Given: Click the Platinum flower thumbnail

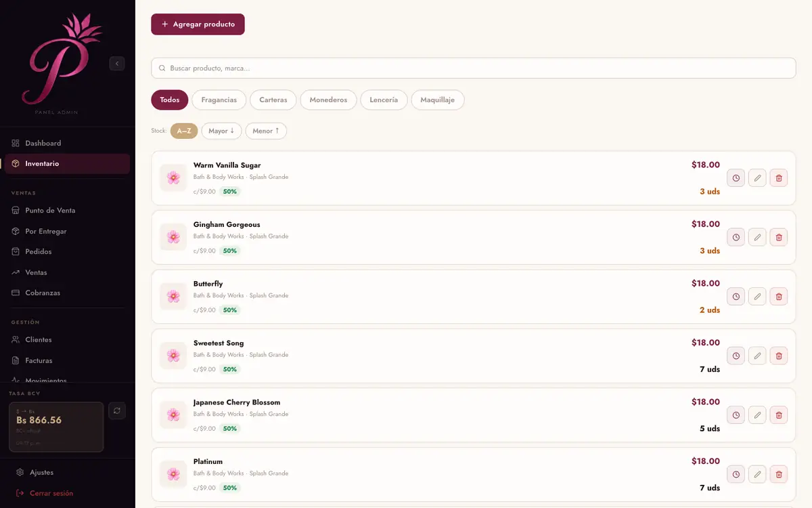Looking at the screenshot, I should click(173, 474).
